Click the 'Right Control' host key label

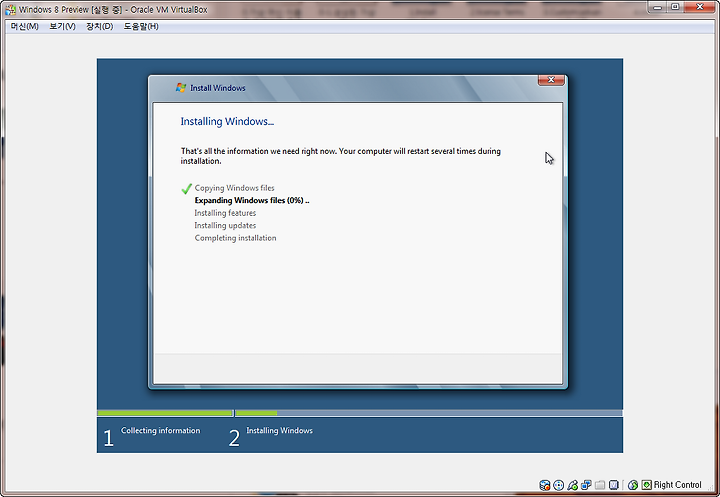[677, 485]
